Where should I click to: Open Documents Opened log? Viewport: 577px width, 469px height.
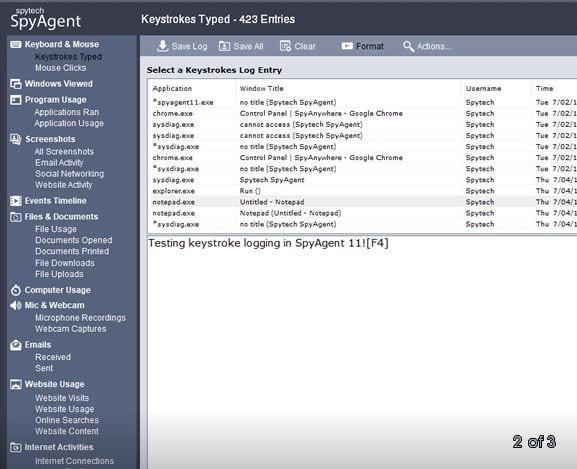coord(74,240)
